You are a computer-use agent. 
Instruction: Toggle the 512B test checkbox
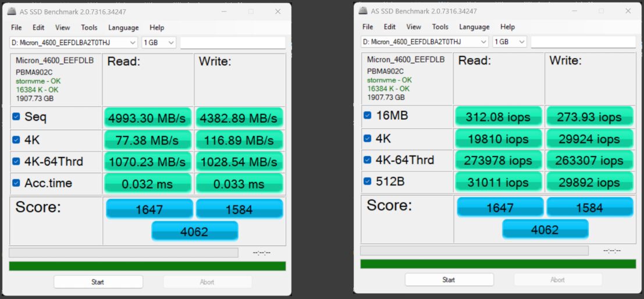[x=368, y=181]
